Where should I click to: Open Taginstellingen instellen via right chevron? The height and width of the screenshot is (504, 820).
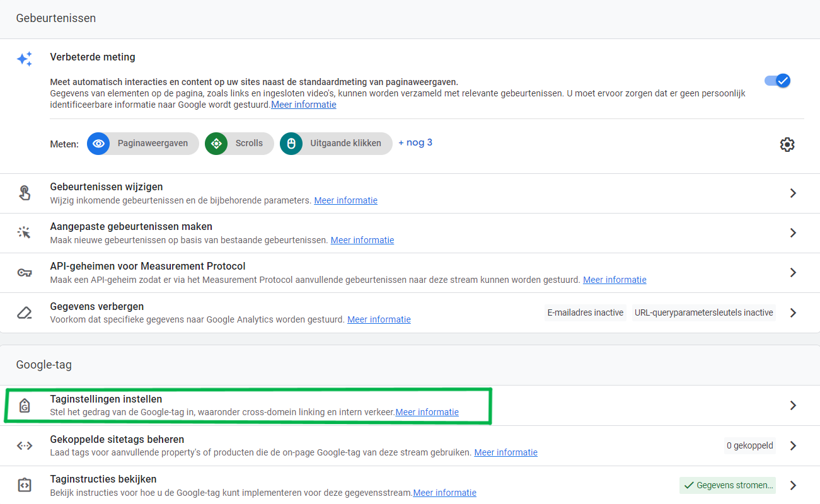(793, 406)
